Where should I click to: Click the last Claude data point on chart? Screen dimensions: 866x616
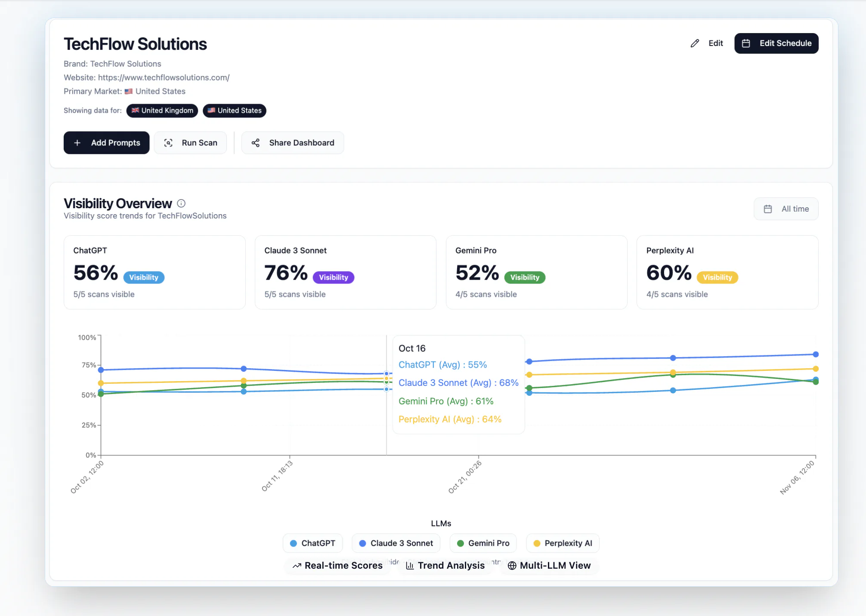(816, 354)
